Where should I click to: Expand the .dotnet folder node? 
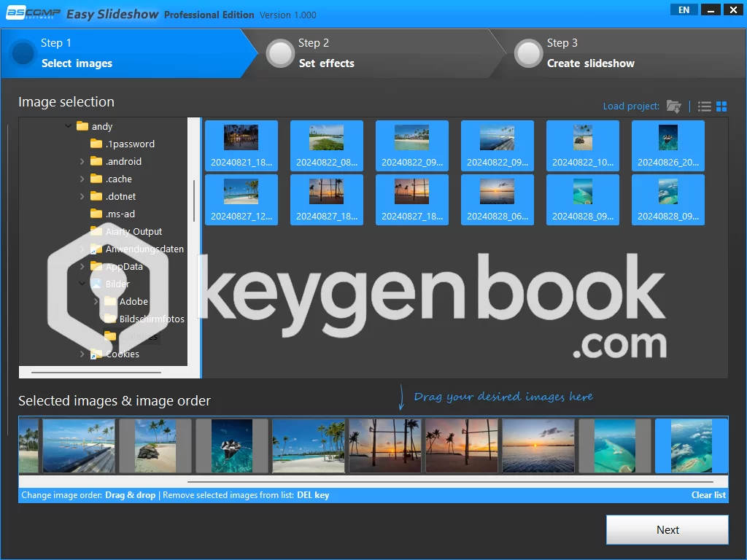[x=82, y=196]
